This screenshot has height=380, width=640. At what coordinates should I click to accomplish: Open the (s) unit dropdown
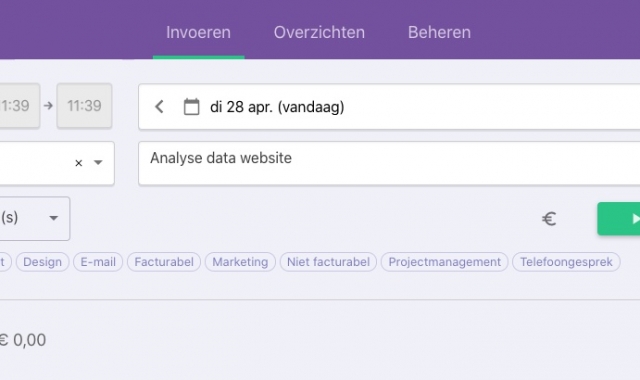(35, 218)
